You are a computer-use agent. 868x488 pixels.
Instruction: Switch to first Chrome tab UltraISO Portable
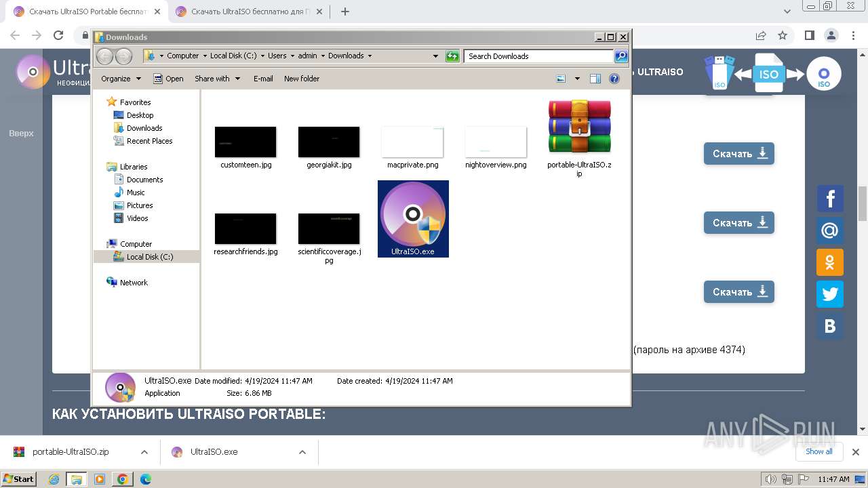(87, 12)
